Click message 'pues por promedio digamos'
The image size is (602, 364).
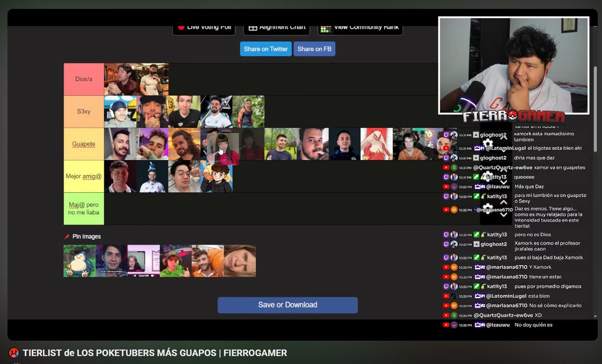[x=548, y=286]
